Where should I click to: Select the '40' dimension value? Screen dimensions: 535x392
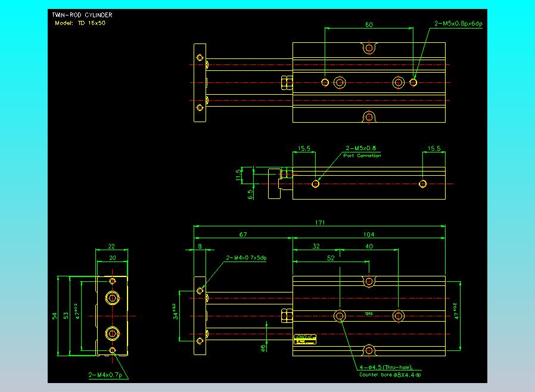click(369, 246)
